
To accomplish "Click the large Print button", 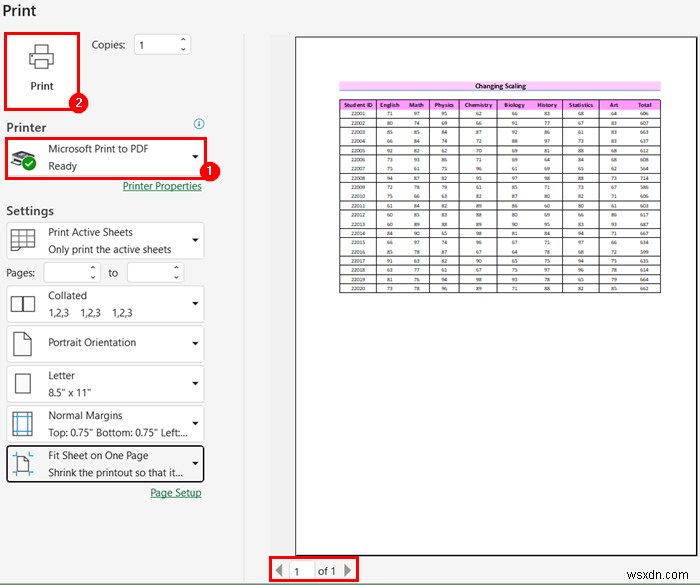I will (42, 71).
